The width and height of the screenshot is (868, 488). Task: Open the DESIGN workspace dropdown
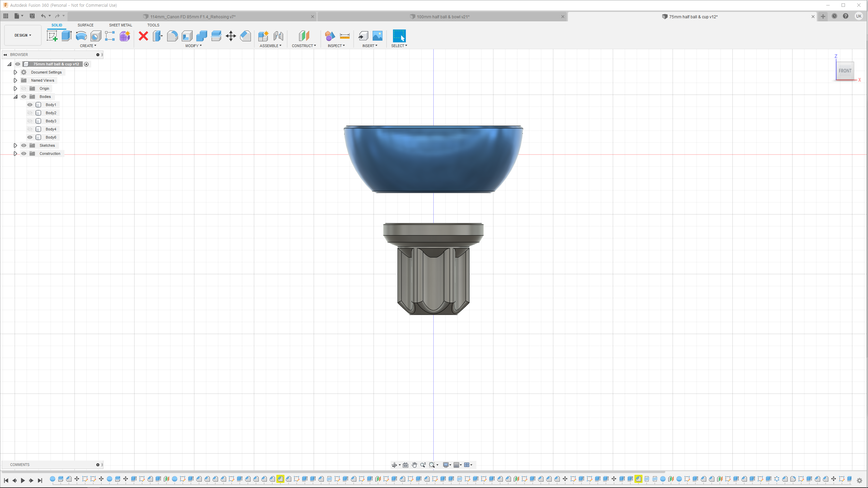[23, 35]
